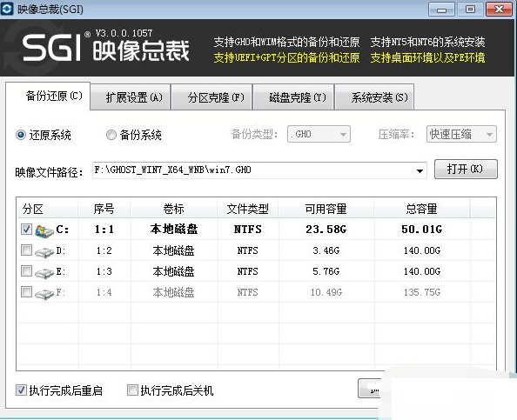Screen dimensions: 517x420
Task: Click the D: drive disk icon
Action: click(x=44, y=252)
